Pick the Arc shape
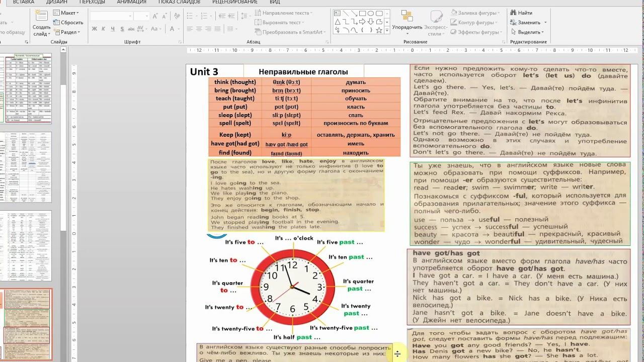 pos(346,30)
